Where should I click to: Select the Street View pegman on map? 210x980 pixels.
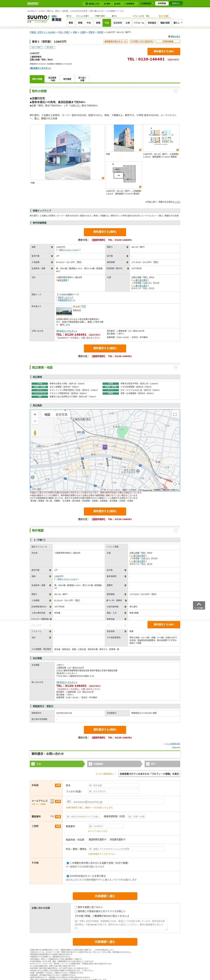pyautogui.click(x=35, y=433)
